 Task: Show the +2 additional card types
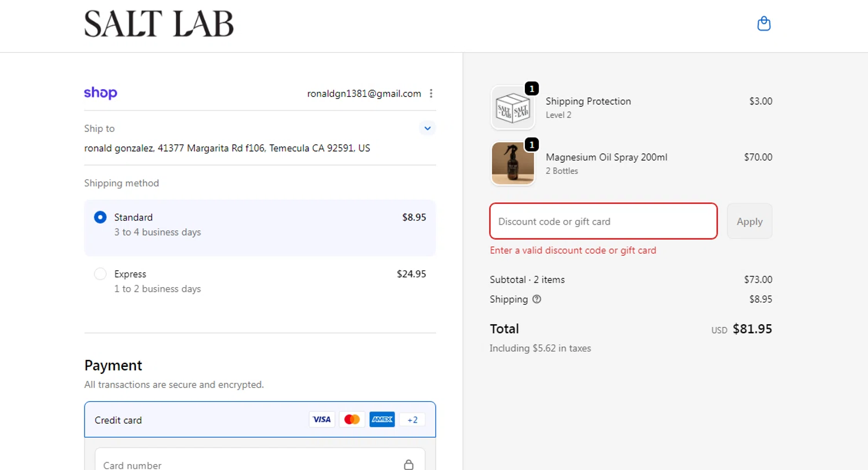pos(412,420)
